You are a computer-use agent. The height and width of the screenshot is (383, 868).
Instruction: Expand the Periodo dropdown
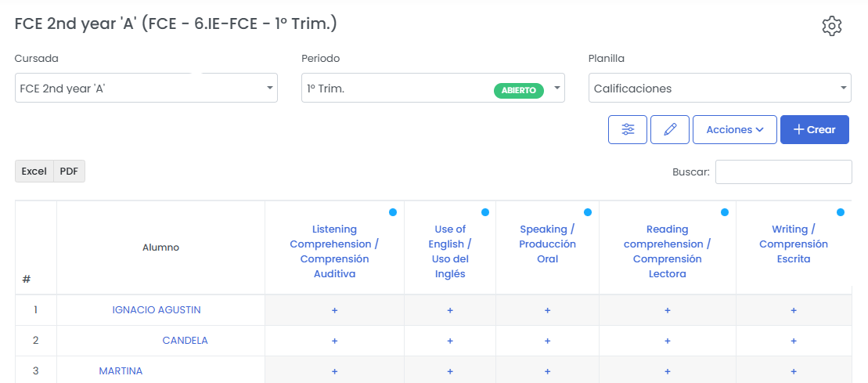(x=433, y=89)
